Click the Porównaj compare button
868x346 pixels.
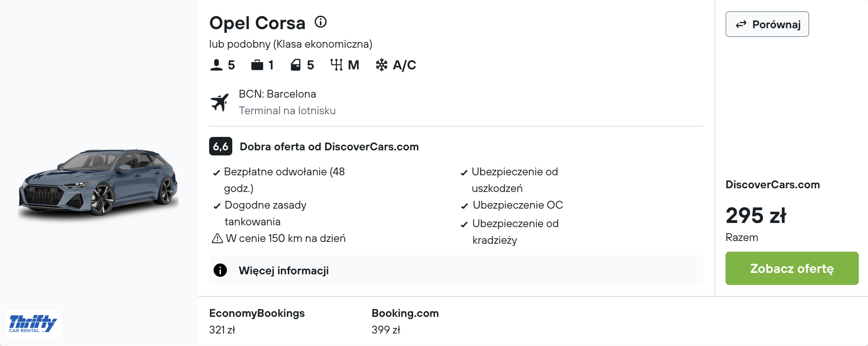(767, 24)
